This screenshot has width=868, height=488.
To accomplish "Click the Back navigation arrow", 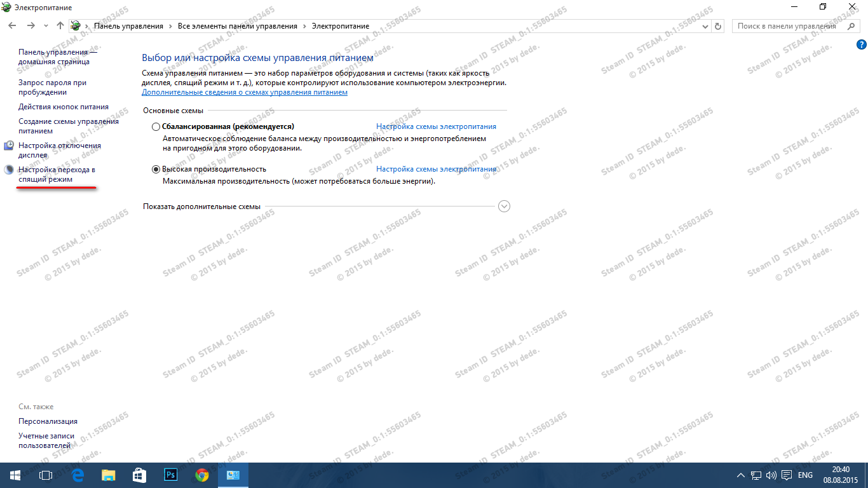I will (12, 26).
